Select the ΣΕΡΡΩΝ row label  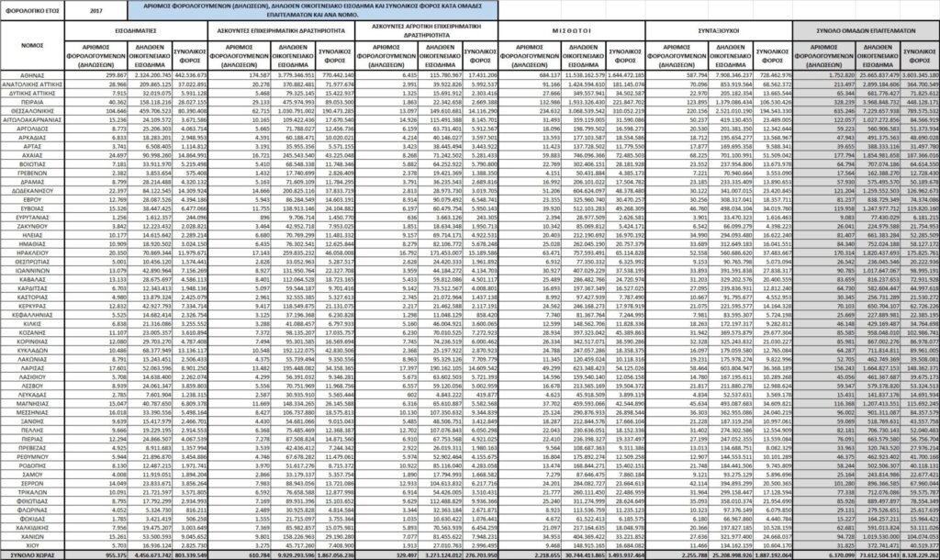coord(32,483)
